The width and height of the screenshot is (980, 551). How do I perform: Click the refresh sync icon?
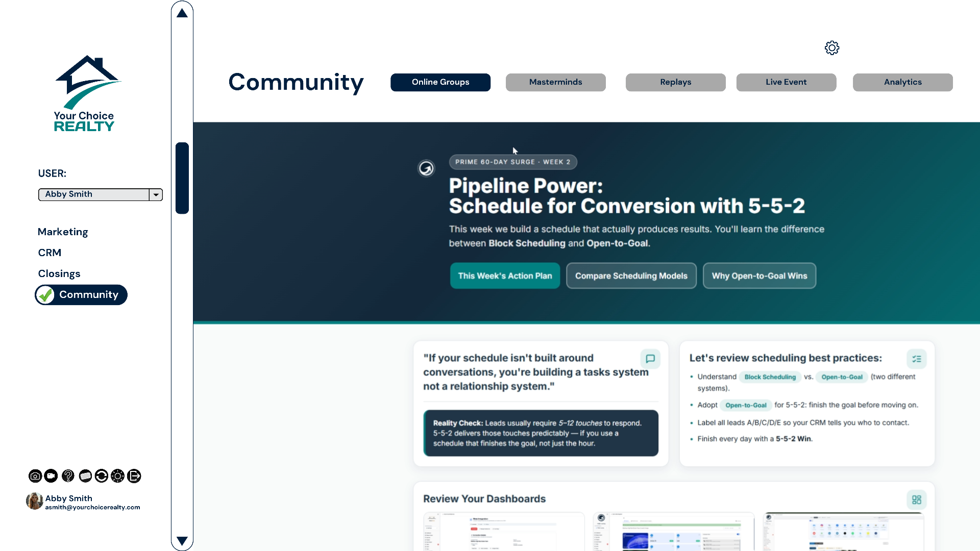coord(102,476)
